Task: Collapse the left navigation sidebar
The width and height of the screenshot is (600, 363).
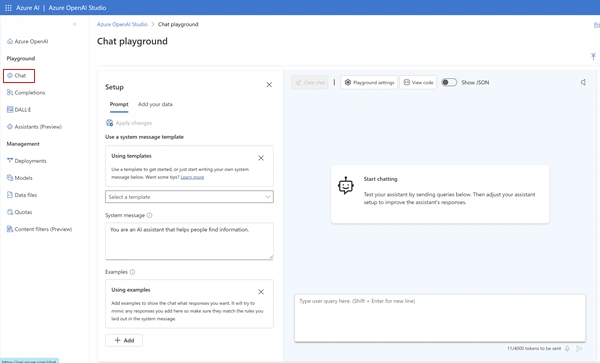Action: pos(74,24)
